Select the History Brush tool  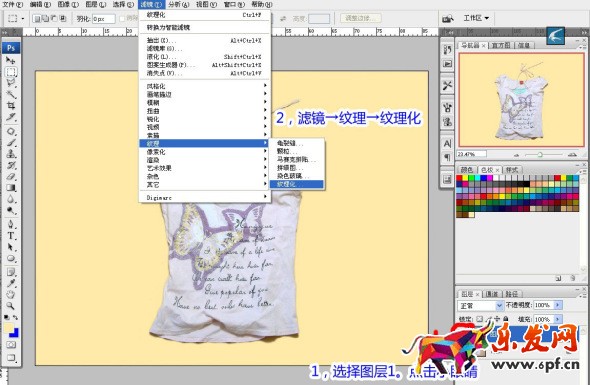11,165
